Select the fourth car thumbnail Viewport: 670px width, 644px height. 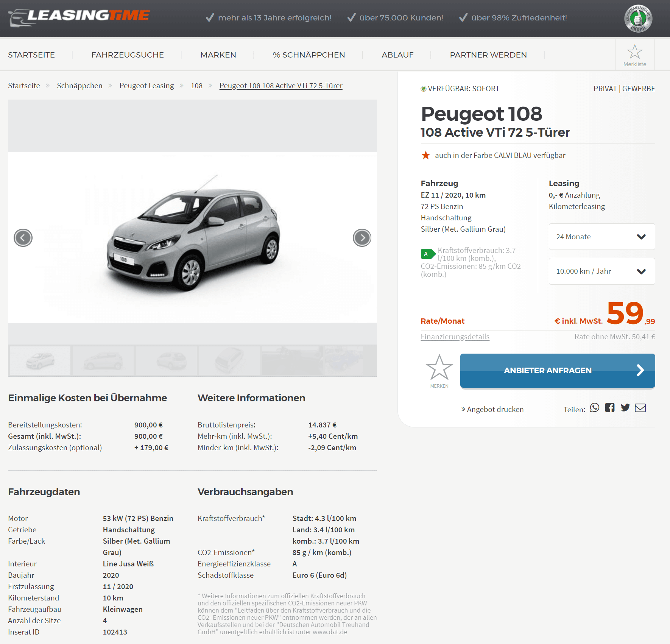tap(229, 360)
